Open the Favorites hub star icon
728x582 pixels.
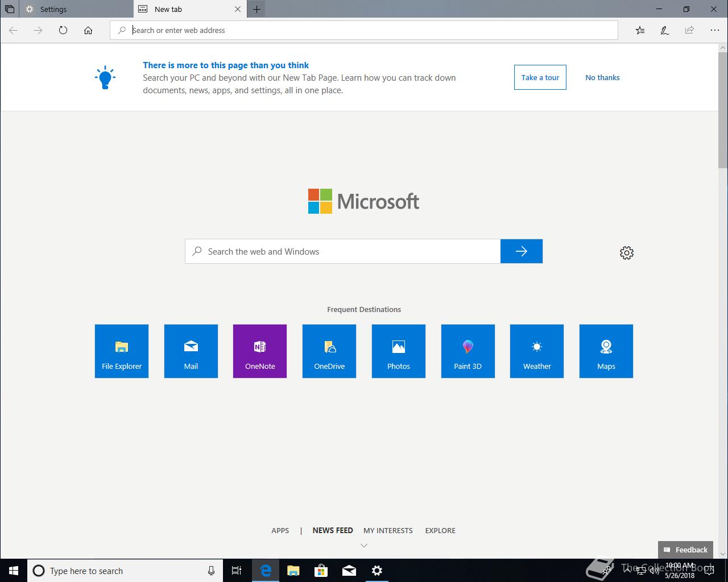640,30
